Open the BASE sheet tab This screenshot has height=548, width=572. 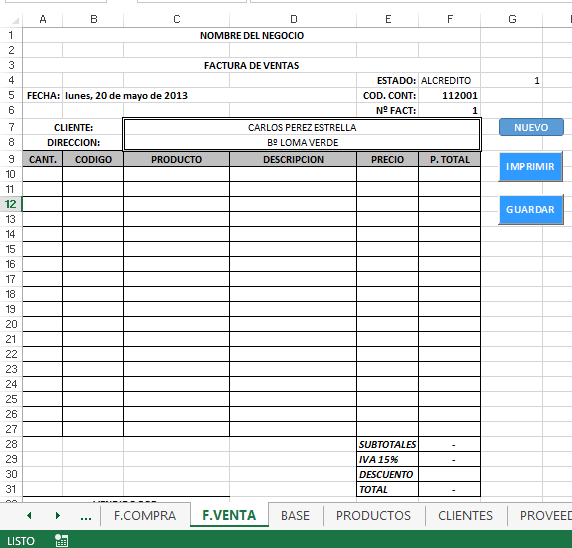[295, 516]
